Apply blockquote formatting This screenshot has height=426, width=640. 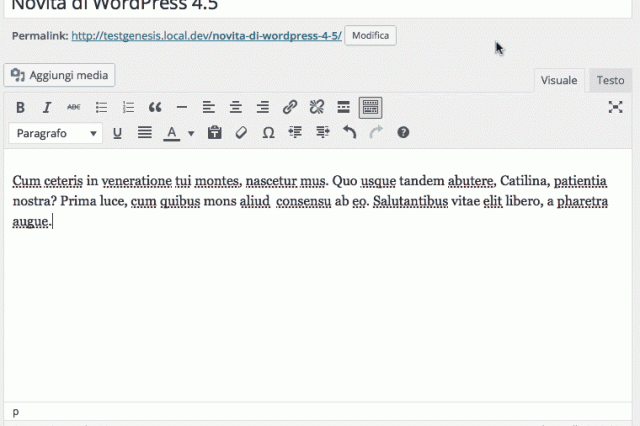coord(155,108)
